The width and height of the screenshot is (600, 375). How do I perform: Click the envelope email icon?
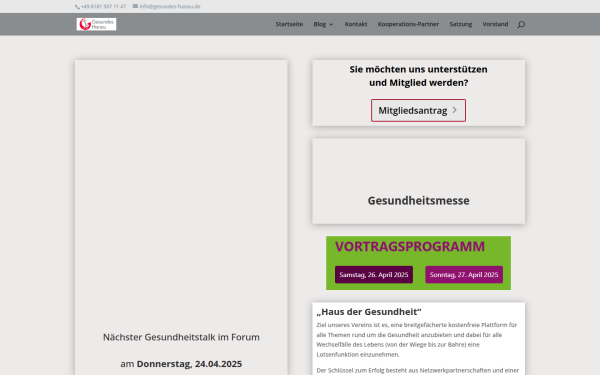[x=135, y=6]
